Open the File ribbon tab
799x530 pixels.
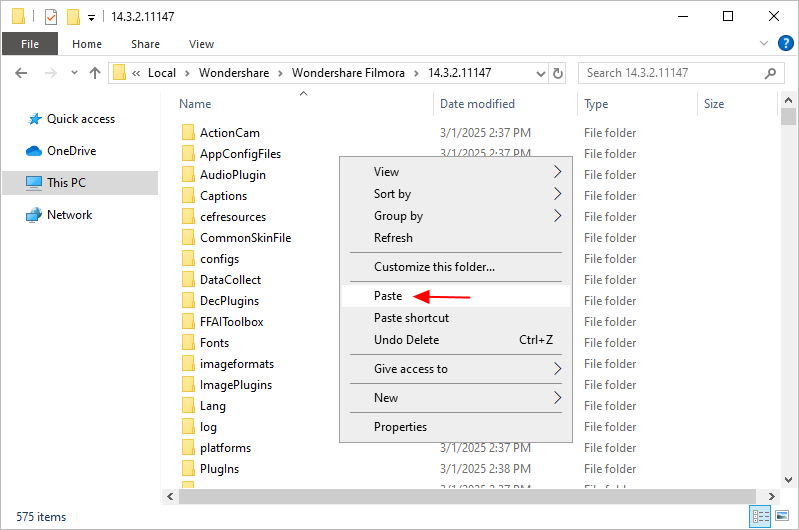tap(30, 44)
